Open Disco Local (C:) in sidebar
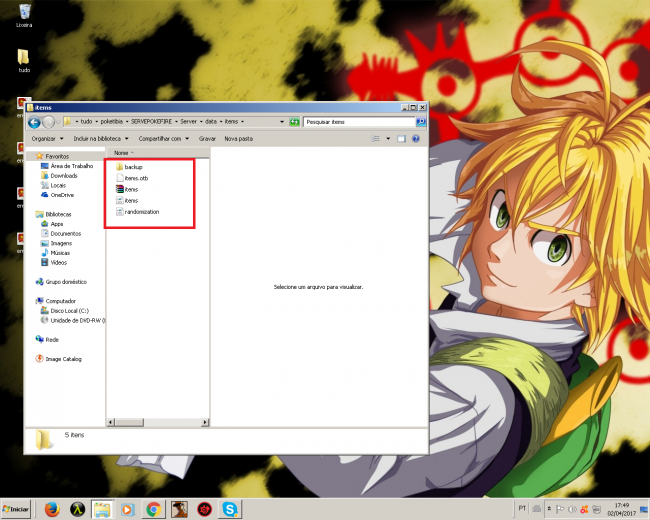Screen dimensions: 650x520 coord(70,311)
